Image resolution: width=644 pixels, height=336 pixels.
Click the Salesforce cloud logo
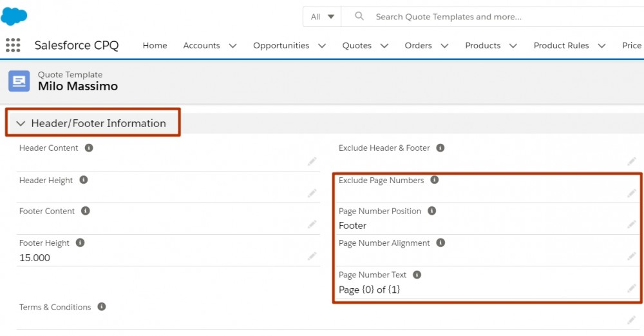(x=14, y=16)
